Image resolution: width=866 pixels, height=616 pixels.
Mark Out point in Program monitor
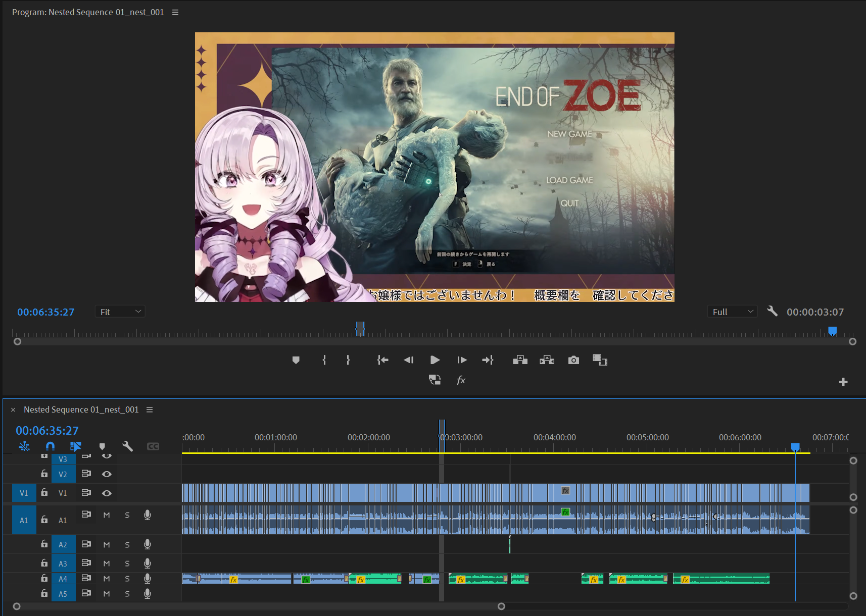(x=348, y=360)
